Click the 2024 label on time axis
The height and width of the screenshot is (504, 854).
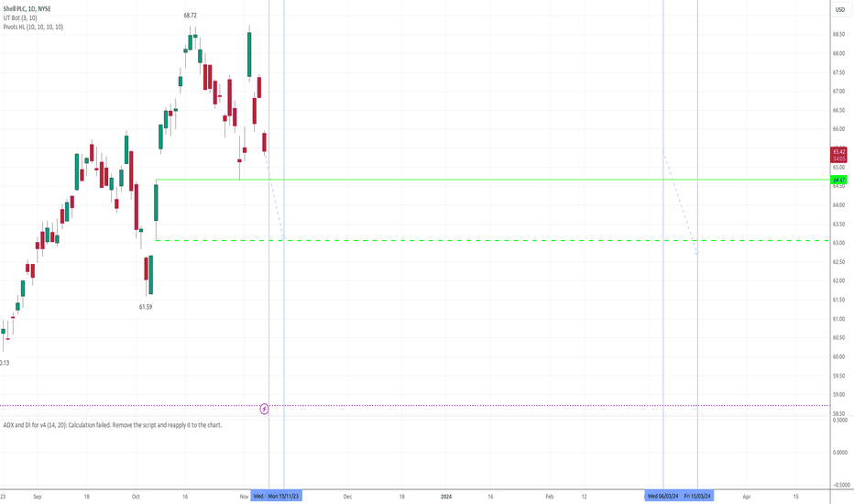click(x=446, y=497)
